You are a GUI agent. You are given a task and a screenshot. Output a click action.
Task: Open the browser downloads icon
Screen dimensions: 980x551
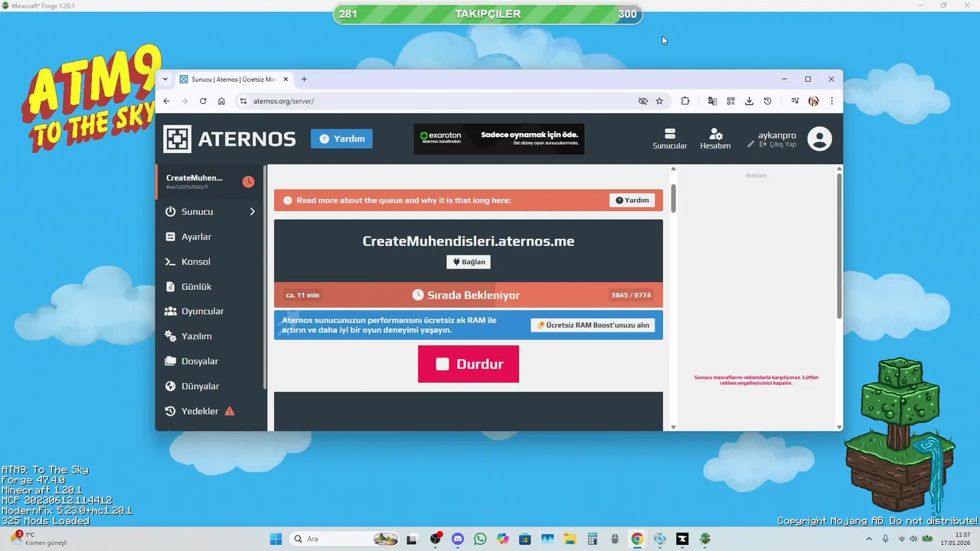click(x=749, y=101)
